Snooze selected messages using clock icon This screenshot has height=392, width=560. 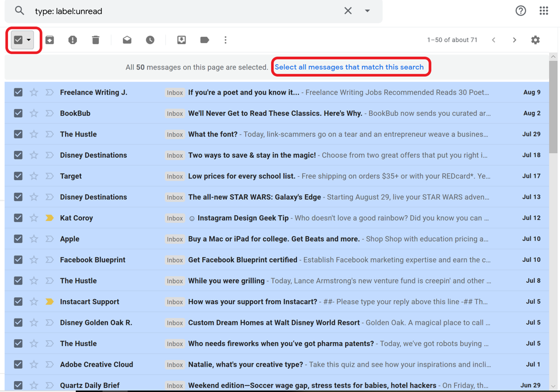150,40
